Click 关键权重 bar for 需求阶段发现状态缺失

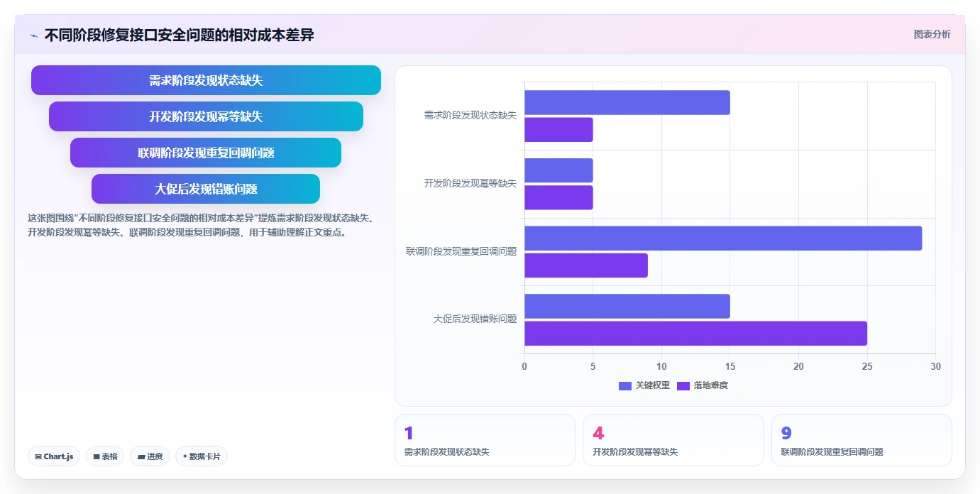(x=627, y=102)
